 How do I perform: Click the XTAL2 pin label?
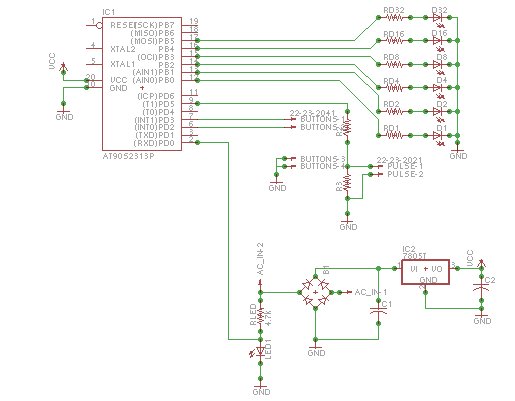click(123, 49)
